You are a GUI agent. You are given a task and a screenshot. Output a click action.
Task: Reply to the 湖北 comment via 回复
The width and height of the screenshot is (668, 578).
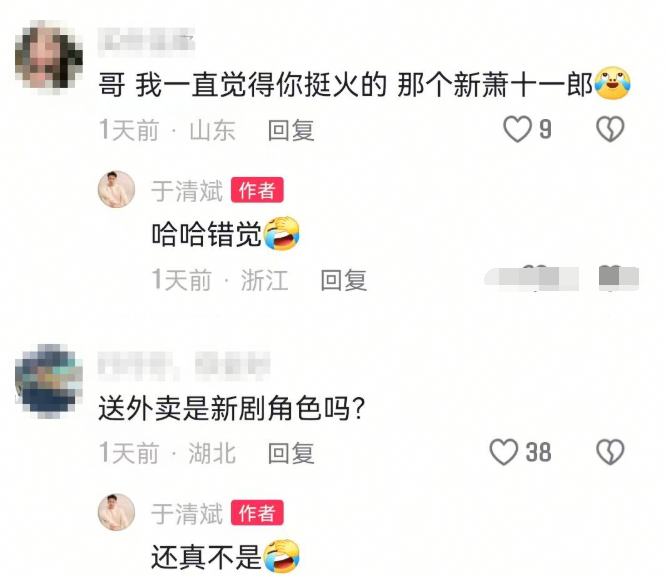pos(291,453)
